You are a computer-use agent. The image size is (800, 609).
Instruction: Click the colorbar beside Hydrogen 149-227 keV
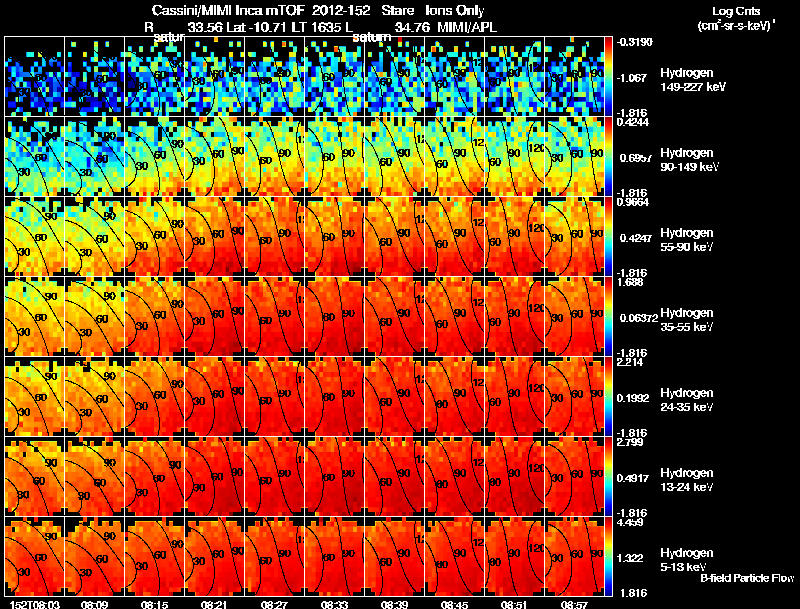pos(608,76)
